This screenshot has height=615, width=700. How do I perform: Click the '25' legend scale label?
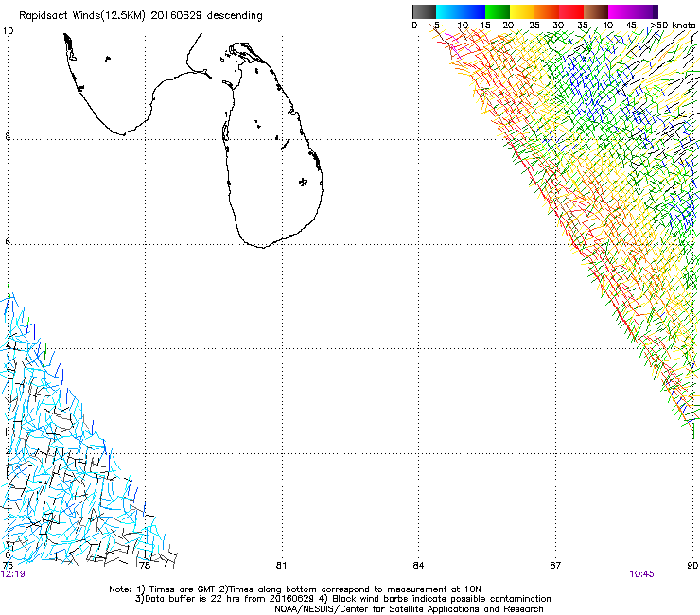click(x=534, y=26)
